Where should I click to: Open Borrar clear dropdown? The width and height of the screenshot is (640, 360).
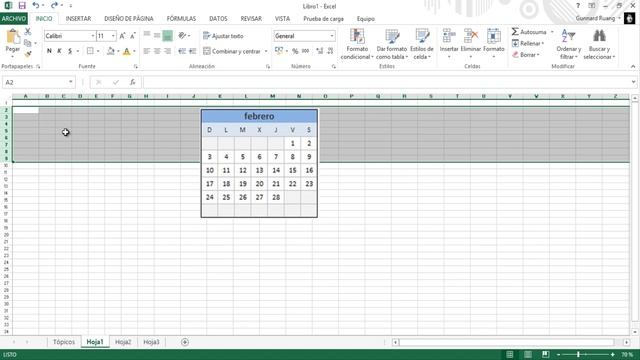coord(526,55)
